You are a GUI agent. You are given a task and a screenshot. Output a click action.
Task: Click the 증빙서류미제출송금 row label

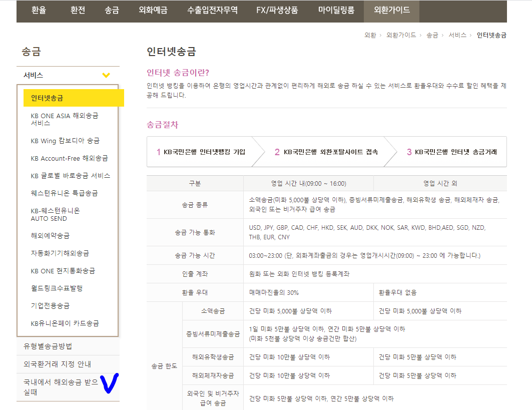(x=213, y=334)
